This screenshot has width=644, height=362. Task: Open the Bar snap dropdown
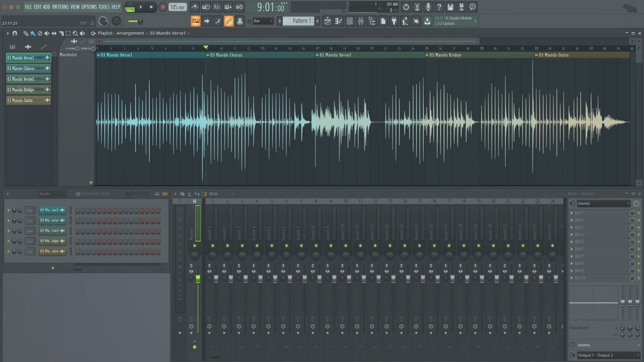click(263, 21)
